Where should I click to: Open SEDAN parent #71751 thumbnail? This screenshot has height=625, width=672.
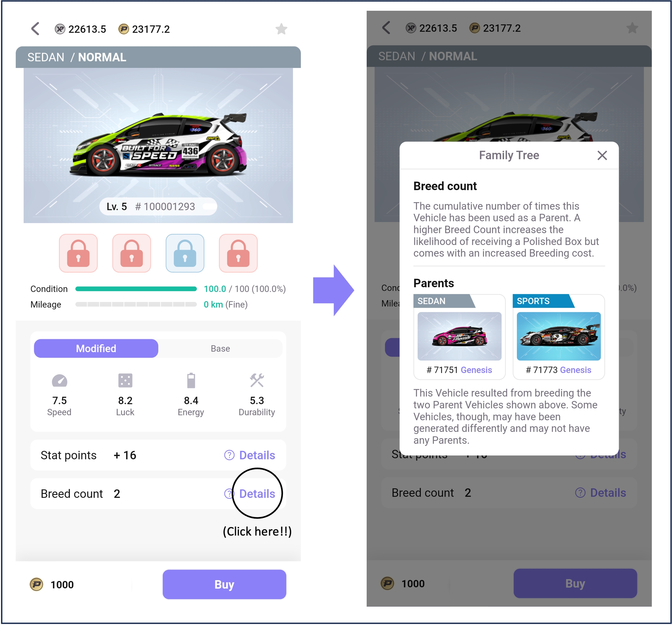pos(459,336)
